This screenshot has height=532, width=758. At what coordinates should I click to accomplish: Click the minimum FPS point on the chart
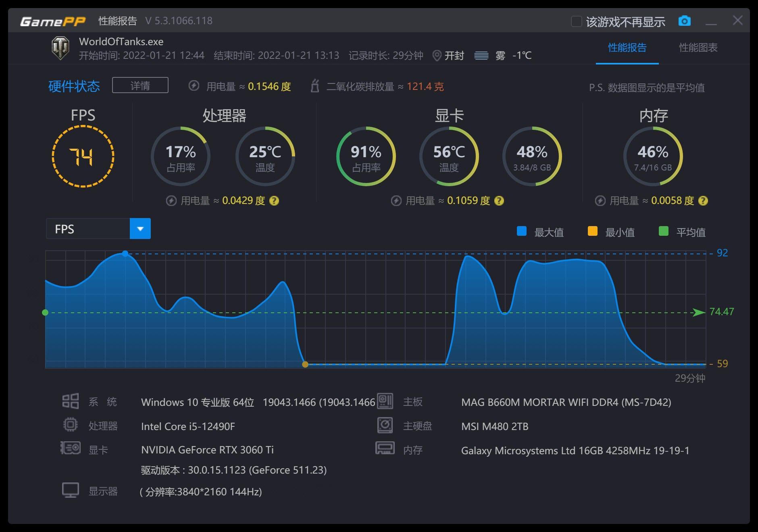(x=305, y=364)
